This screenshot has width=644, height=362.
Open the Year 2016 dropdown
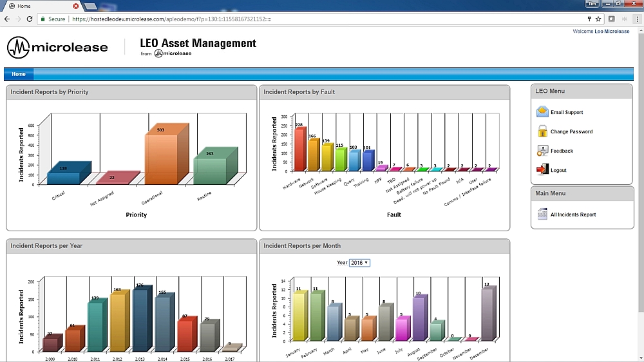pyautogui.click(x=359, y=263)
